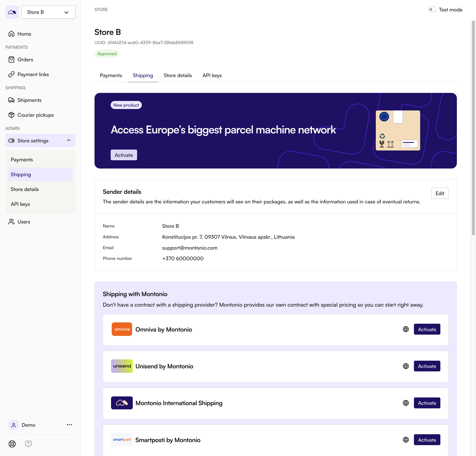Click the page vertical scrollbar
This screenshot has height=456, width=476.
pos(473,128)
